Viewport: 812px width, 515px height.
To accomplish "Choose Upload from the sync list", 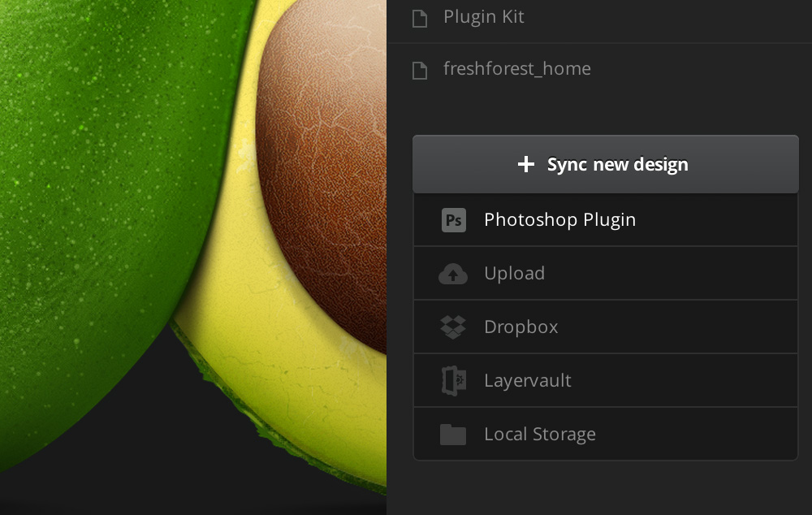I will [606, 273].
